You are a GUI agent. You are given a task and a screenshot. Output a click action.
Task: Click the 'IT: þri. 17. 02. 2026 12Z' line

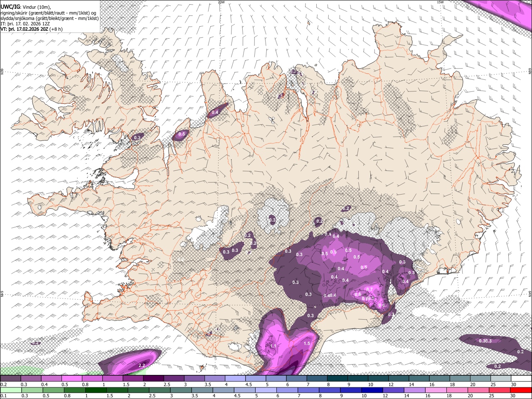[25, 24]
